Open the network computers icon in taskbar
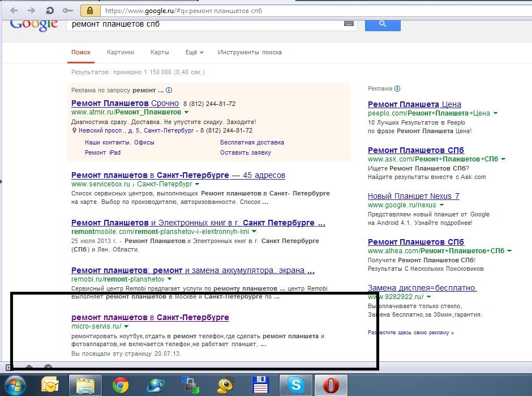532x396 pixels. point(191,386)
